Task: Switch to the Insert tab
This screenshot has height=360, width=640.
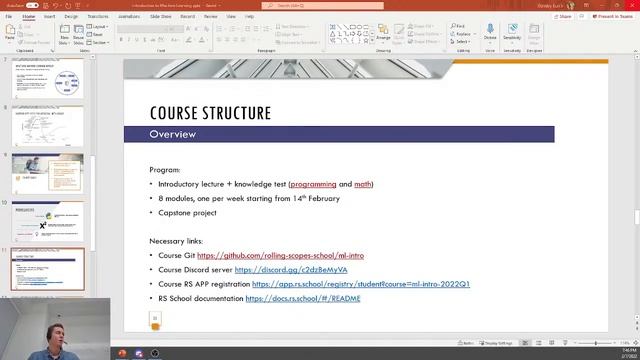Action: point(49,16)
